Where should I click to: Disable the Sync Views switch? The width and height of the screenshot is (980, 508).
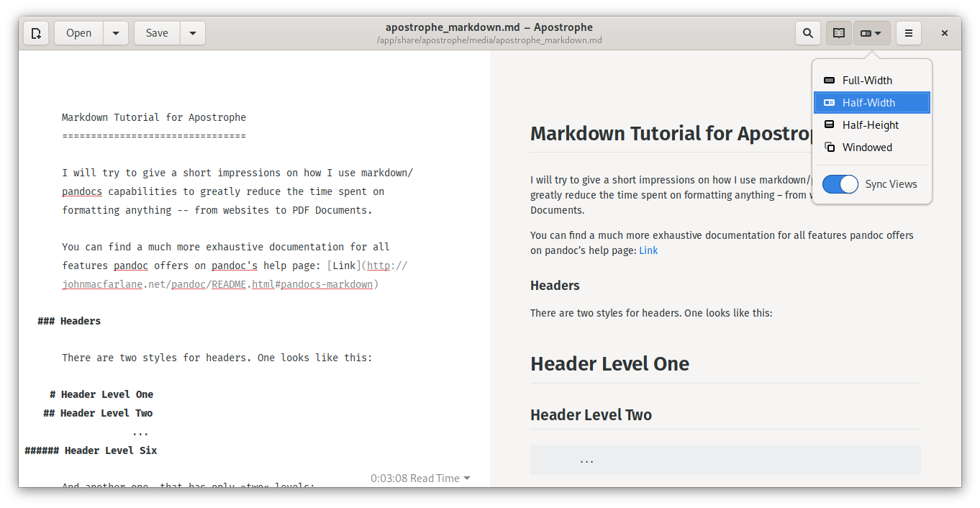click(840, 184)
